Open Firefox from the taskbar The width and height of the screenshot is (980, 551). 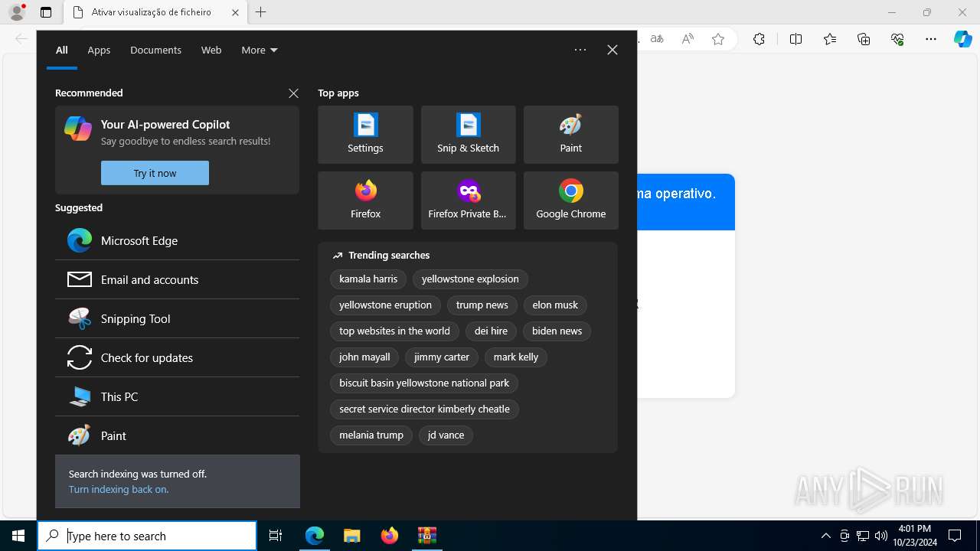pyautogui.click(x=389, y=536)
